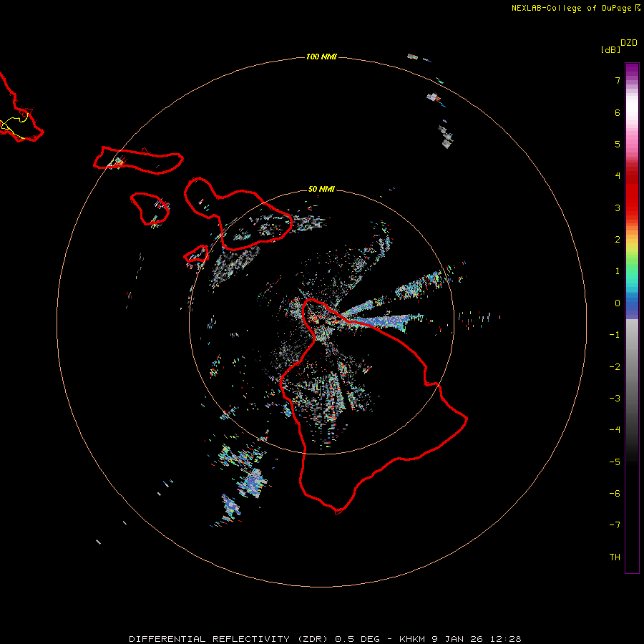644x644 pixels.
Task: Click the -5 value on the color scale
Action: point(615,462)
